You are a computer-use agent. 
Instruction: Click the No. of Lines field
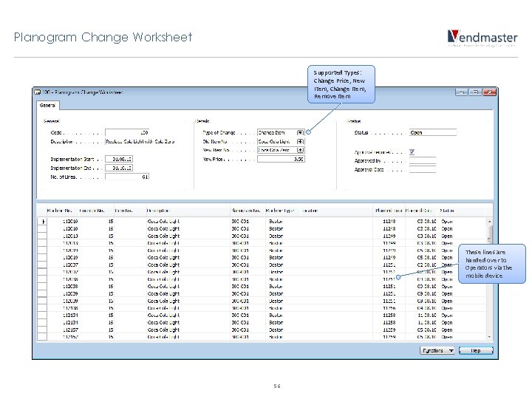point(127,177)
